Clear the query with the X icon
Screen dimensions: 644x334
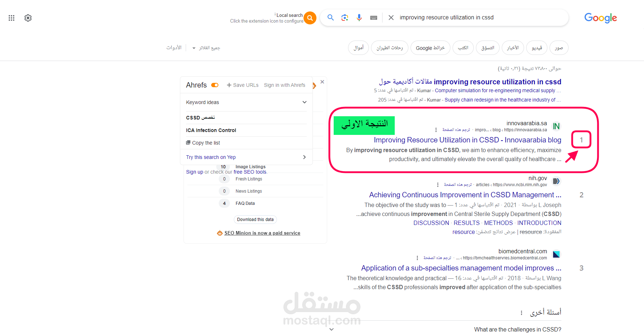391,17
